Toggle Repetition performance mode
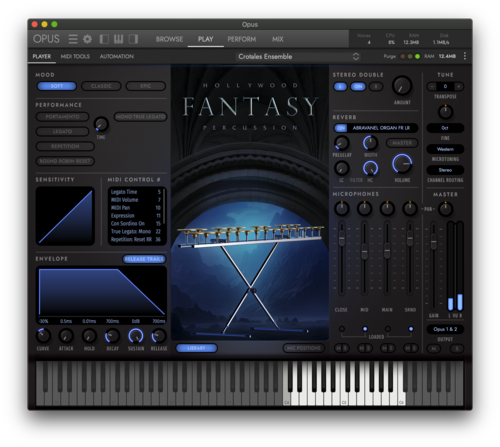500x447 pixels. [65, 146]
